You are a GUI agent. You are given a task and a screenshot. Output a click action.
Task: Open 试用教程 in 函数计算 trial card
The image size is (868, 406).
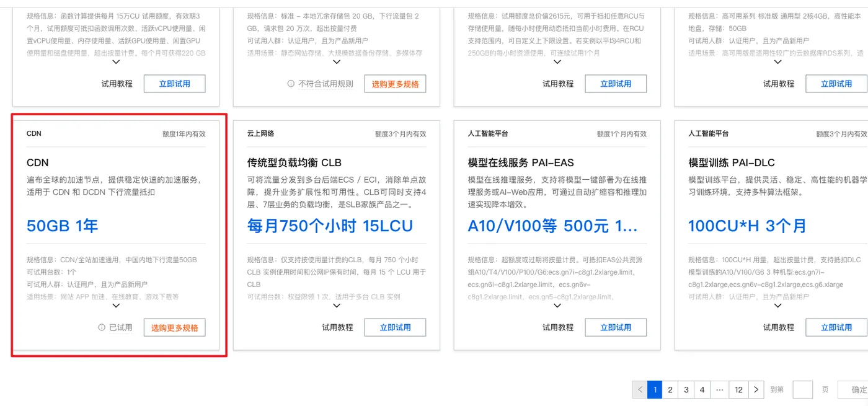pyautogui.click(x=117, y=84)
